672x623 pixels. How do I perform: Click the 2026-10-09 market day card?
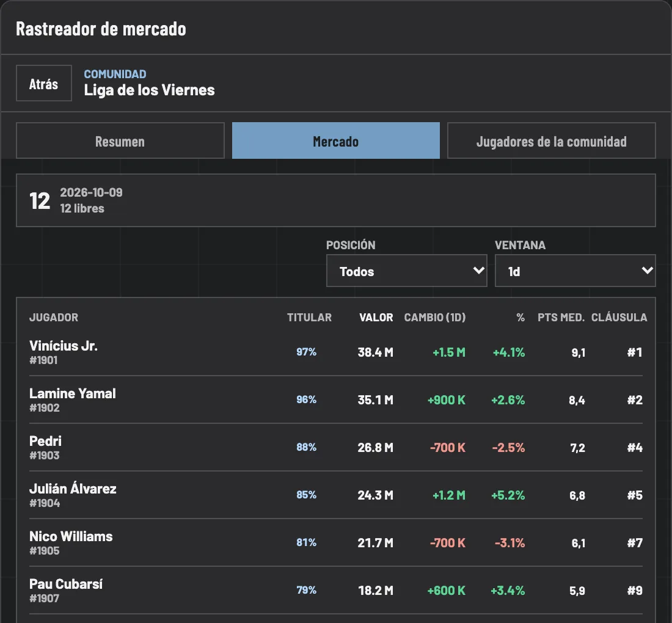coord(335,200)
